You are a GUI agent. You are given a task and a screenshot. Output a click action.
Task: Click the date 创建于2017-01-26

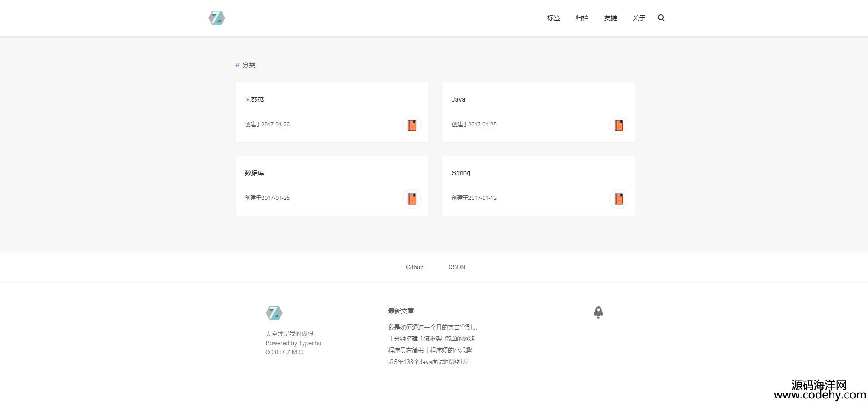267,125
